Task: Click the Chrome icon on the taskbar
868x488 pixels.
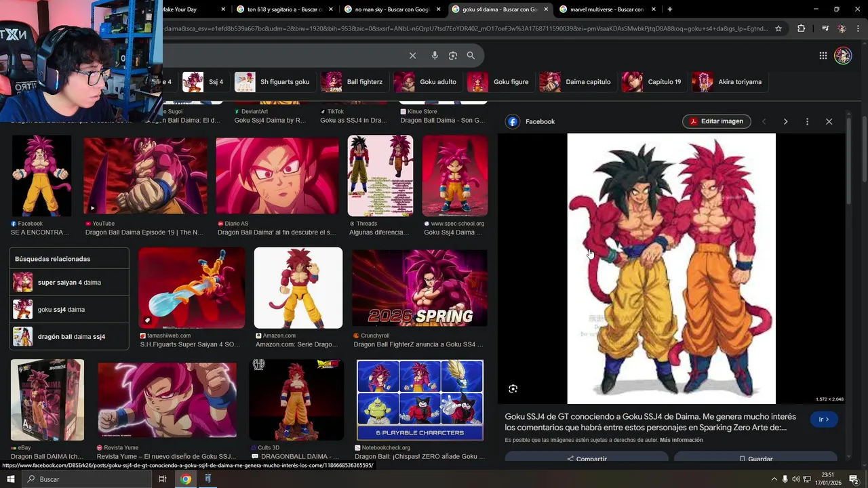Action: point(186,479)
